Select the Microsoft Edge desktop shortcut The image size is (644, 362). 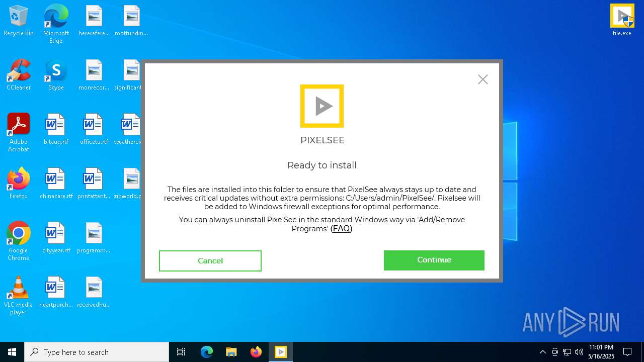(56, 24)
